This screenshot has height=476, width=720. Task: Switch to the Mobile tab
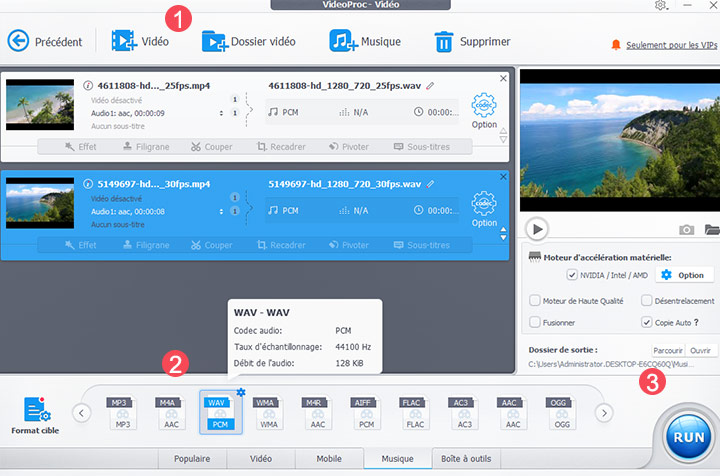coord(329,459)
